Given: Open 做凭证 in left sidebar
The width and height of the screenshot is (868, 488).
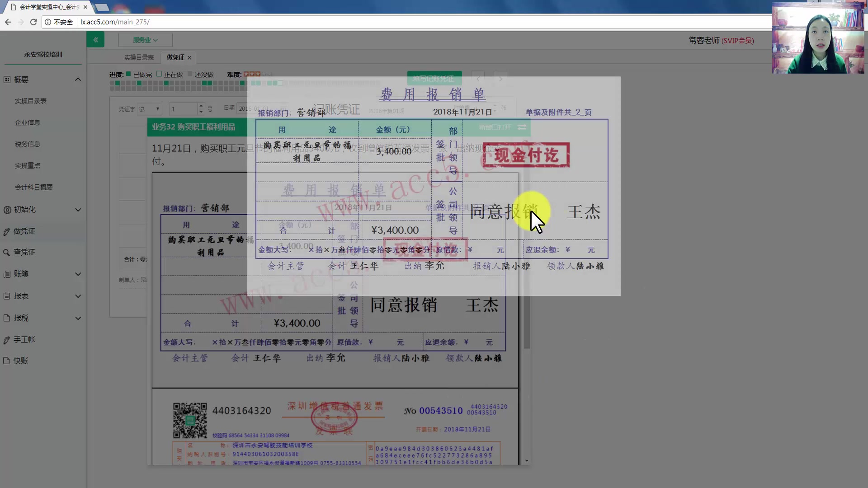Looking at the screenshot, I should pyautogui.click(x=24, y=231).
